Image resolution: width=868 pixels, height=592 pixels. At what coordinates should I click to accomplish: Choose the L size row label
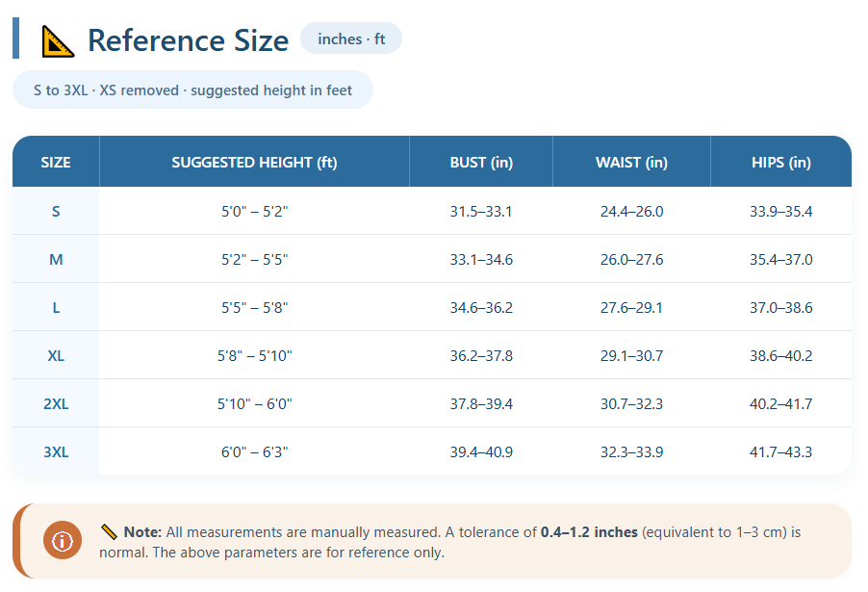(x=56, y=307)
